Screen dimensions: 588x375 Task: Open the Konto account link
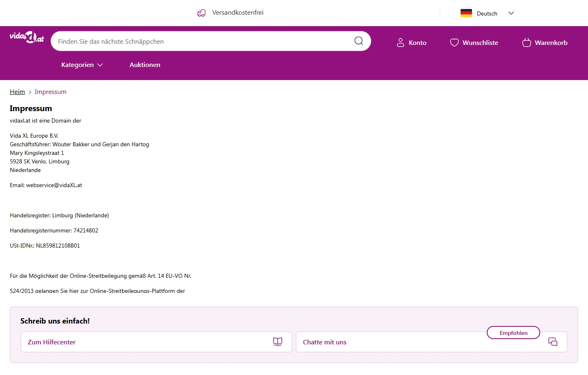412,42
